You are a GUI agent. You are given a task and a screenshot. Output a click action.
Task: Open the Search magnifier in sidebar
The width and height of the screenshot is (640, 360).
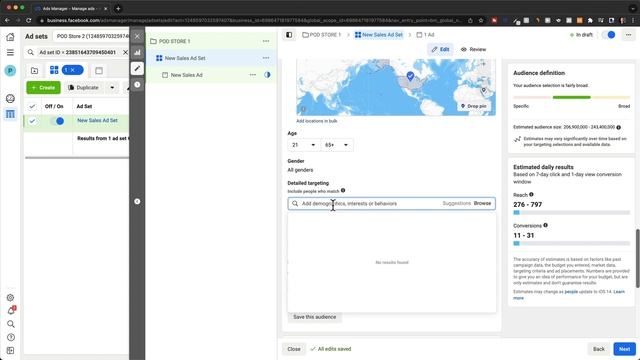pyautogui.click(x=11, y=324)
